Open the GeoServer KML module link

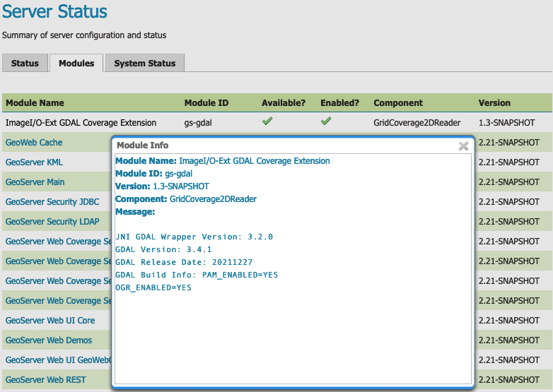[x=34, y=162]
